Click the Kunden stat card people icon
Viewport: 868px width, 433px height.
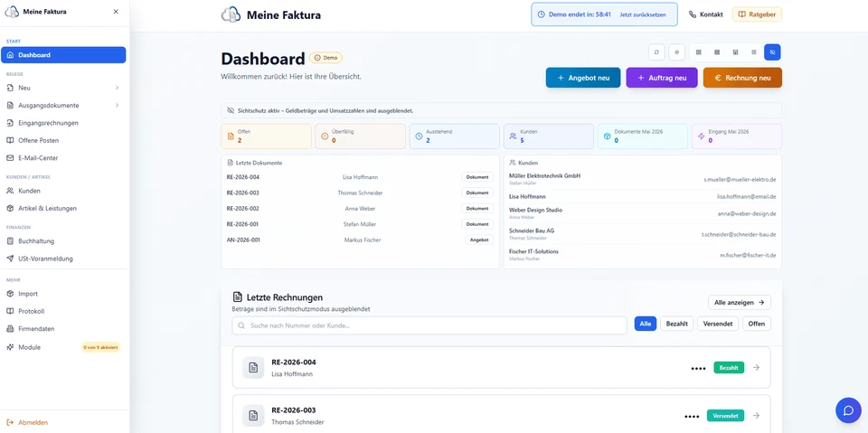click(514, 136)
